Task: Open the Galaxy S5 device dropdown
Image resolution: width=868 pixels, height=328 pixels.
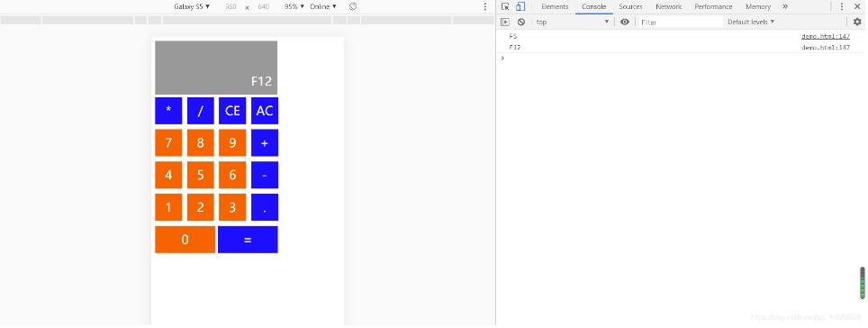Action: [x=192, y=6]
